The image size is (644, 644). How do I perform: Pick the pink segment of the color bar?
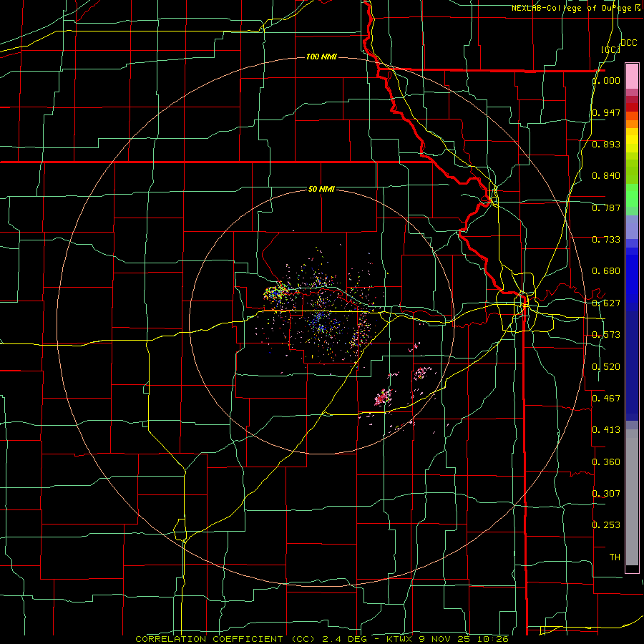point(632,76)
